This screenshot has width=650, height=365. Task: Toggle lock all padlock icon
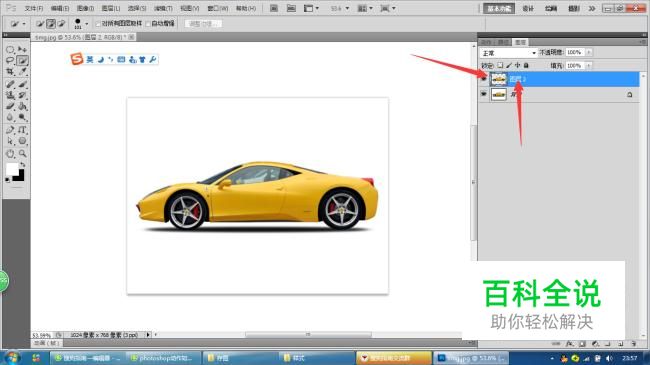click(526, 65)
